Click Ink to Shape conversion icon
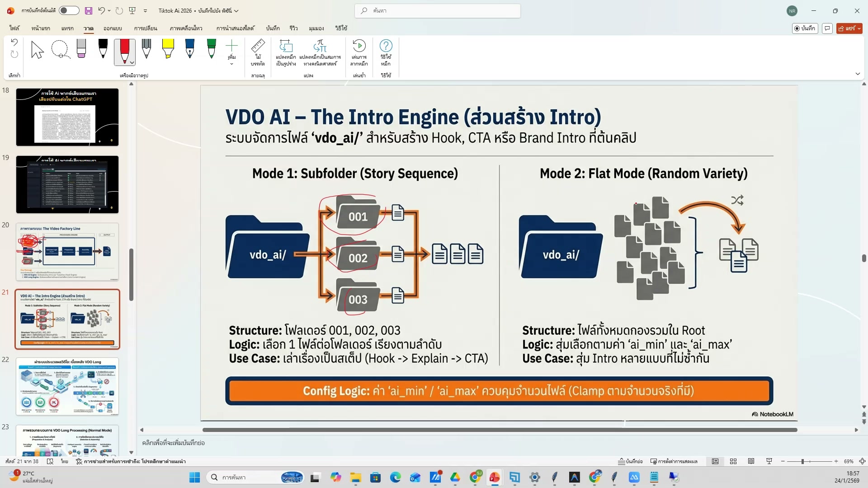Screen dimensions: 868x488 (286, 52)
